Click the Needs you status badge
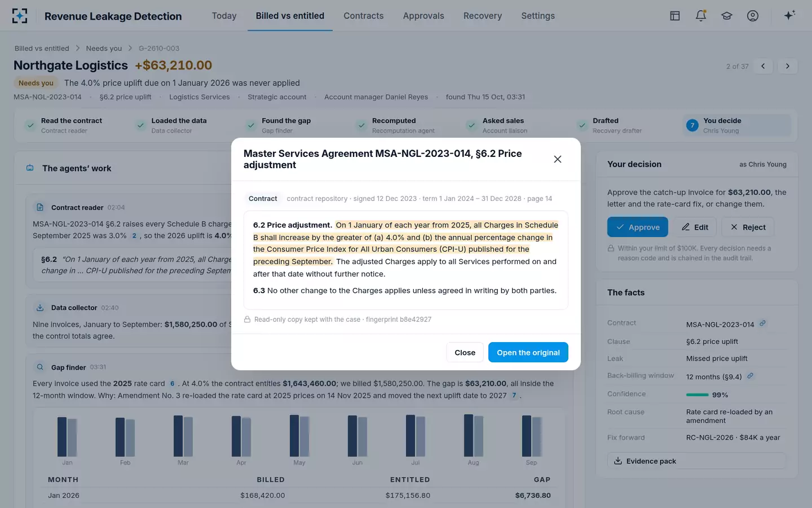 (x=36, y=83)
